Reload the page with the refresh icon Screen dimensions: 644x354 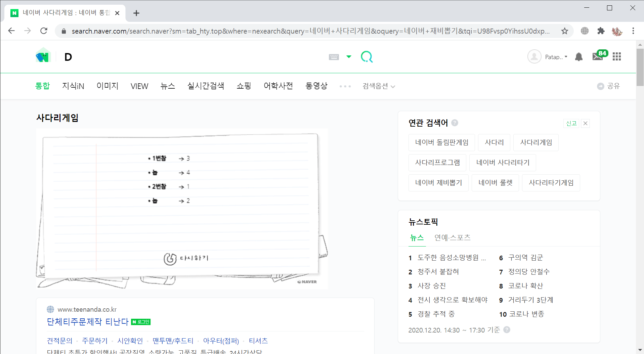44,31
